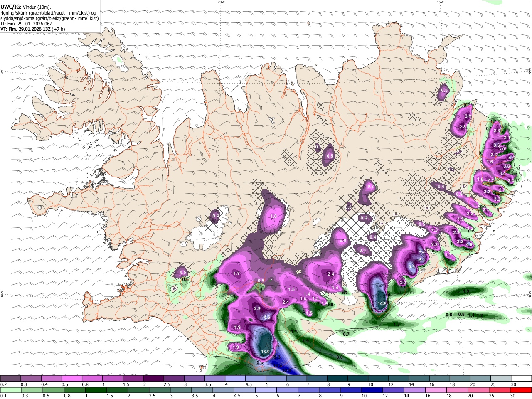The height and width of the screenshot is (399, 532).
Task: Click the palest green rain swatch between 0.1 and 0.3
Action: coord(11,390)
